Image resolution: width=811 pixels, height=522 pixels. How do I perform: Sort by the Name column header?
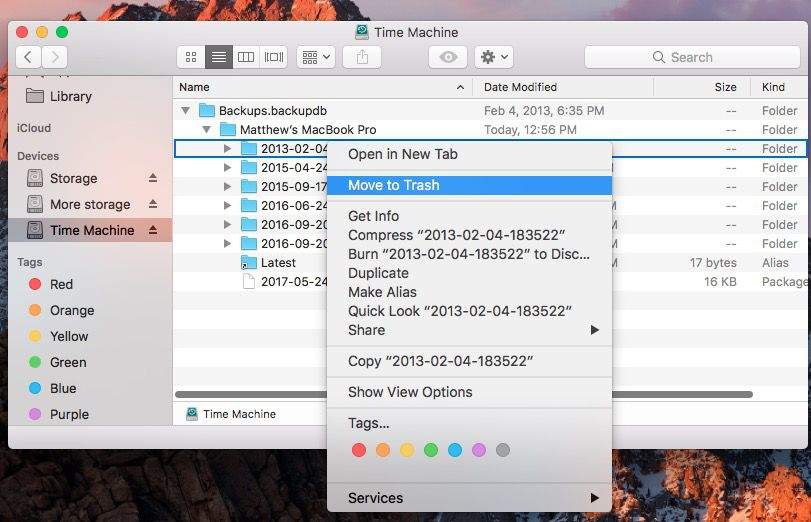[323, 87]
